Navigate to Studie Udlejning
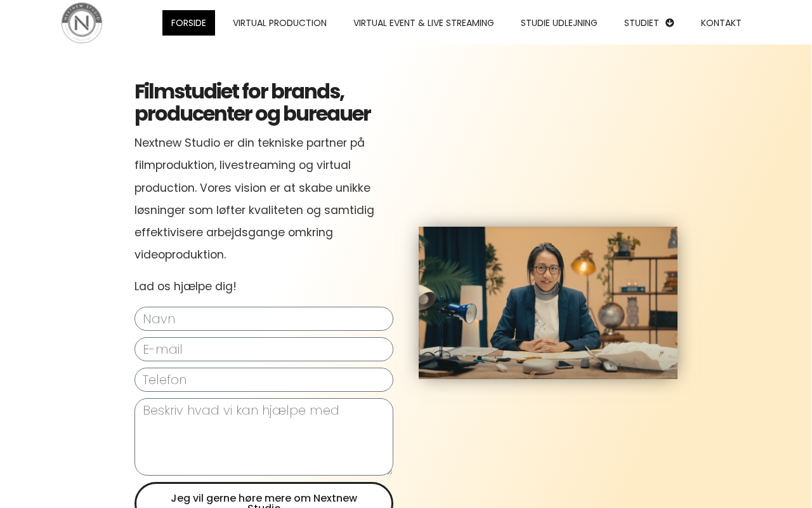Image resolution: width=812 pixels, height=508 pixels. coord(559,23)
